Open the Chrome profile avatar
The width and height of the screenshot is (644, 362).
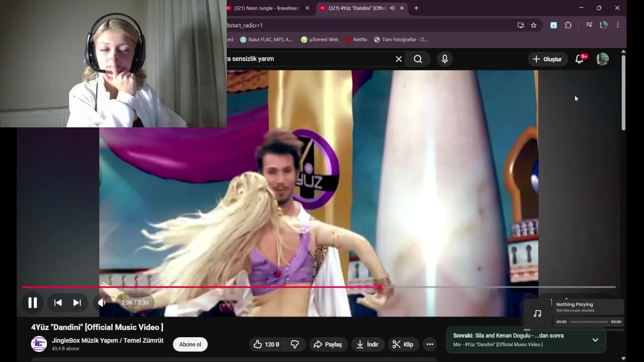click(604, 25)
